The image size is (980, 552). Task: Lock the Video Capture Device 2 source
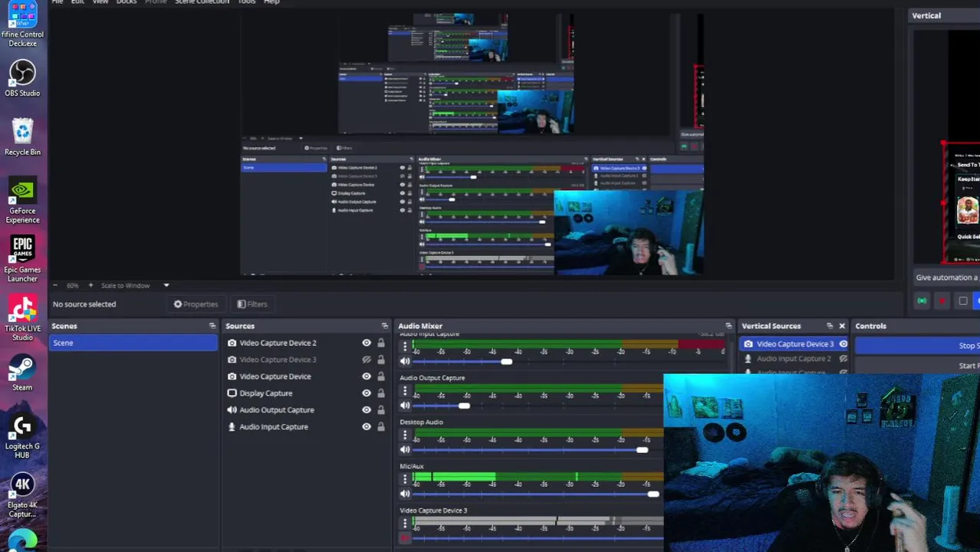(380, 343)
